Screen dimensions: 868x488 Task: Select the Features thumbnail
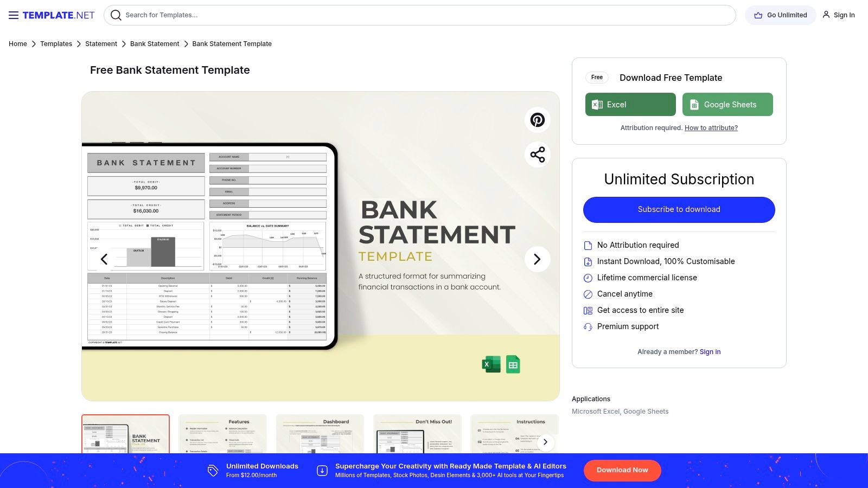coord(222,434)
